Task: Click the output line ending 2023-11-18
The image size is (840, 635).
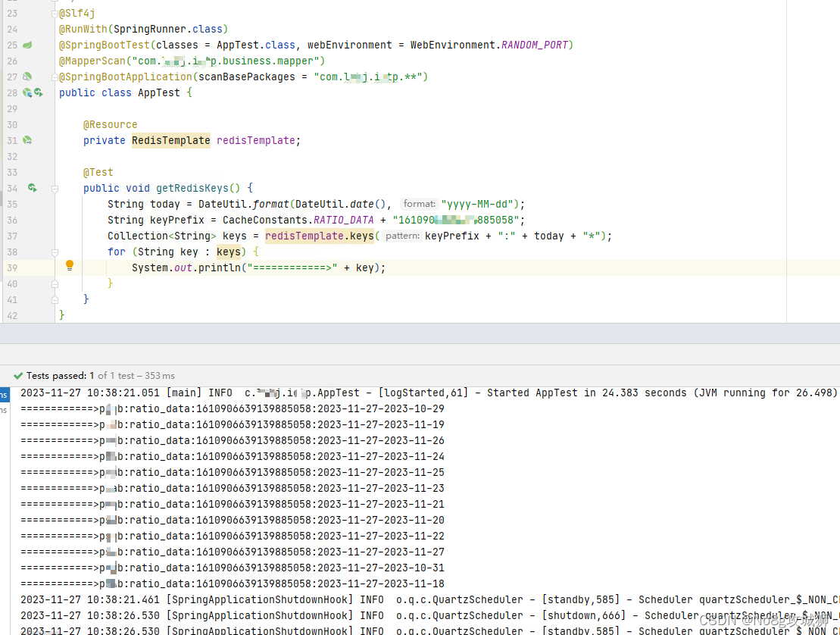Action: pyautogui.click(x=233, y=583)
